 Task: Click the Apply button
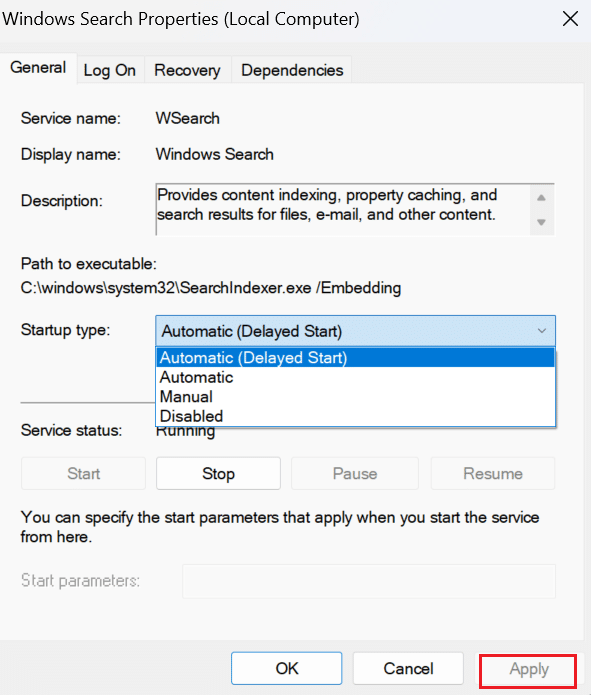[528, 669]
